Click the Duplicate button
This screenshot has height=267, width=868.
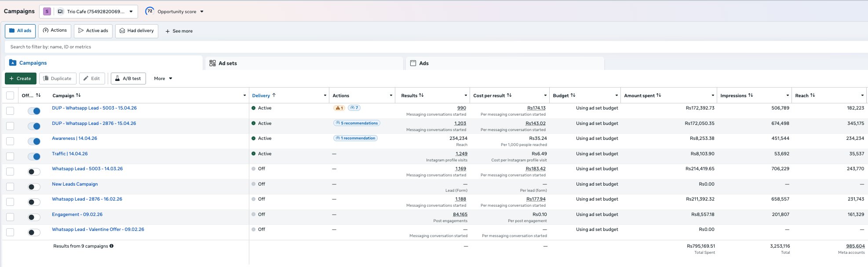(x=58, y=78)
